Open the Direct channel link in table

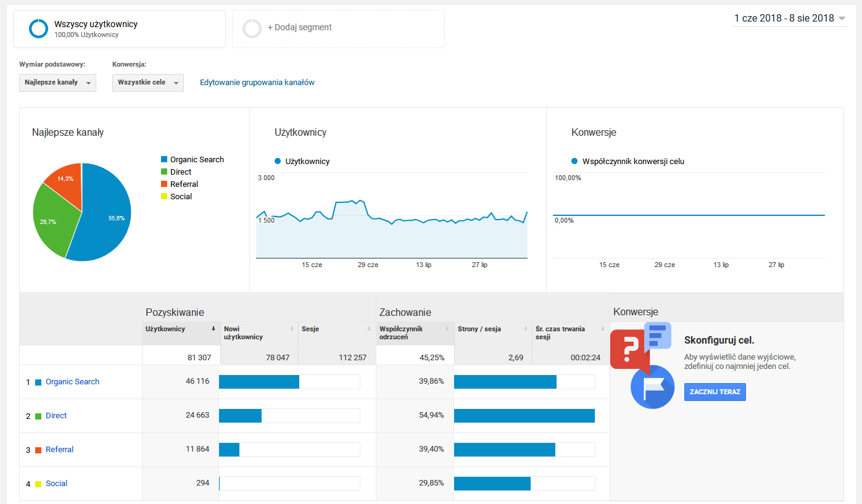click(x=56, y=416)
